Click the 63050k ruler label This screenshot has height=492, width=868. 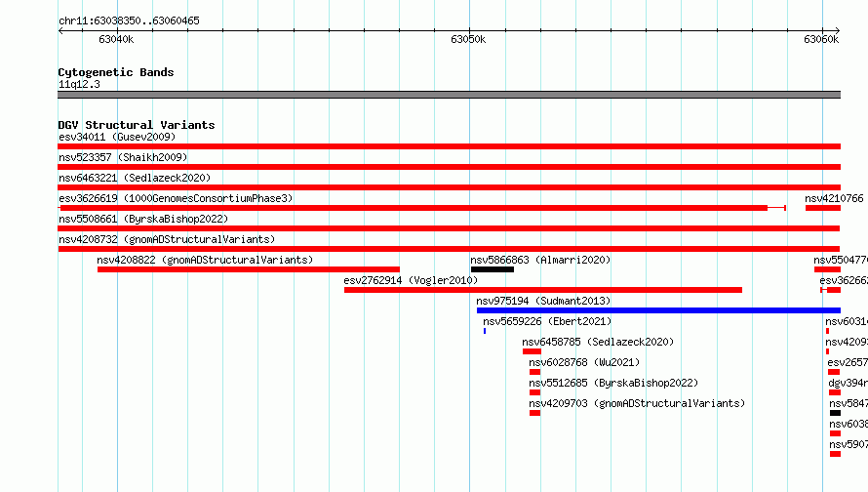pos(468,39)
